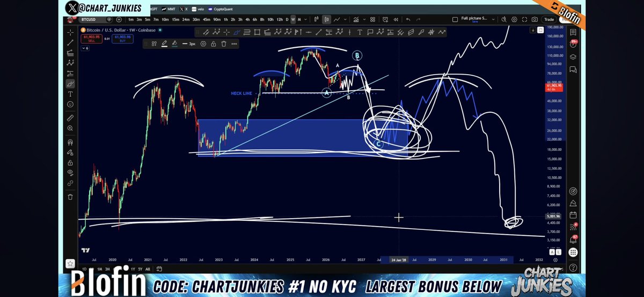
Task: Toggle magnet mode in left toolbar
Action: (x=70, y=142)
